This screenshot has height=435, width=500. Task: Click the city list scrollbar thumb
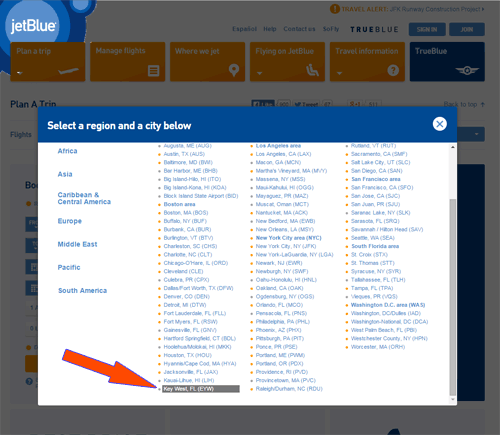click(452, 297)
